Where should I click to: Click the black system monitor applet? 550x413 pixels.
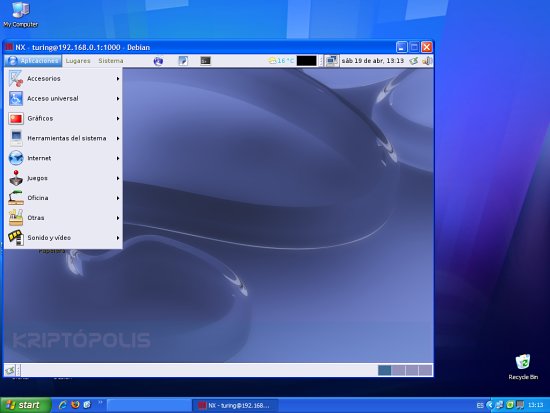click(x=307, y=61)
